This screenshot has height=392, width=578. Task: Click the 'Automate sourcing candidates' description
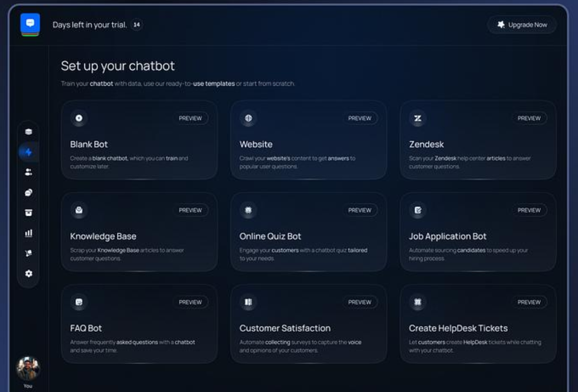tap(468, 254)
